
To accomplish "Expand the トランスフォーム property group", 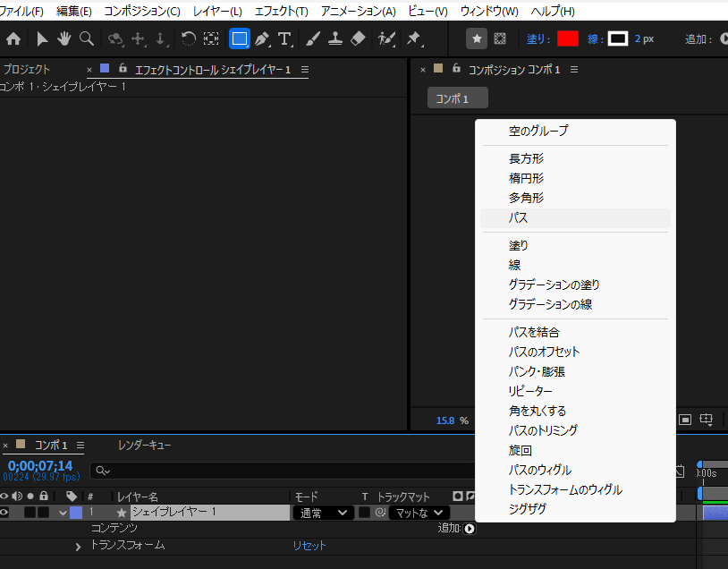I will [78, 546].
